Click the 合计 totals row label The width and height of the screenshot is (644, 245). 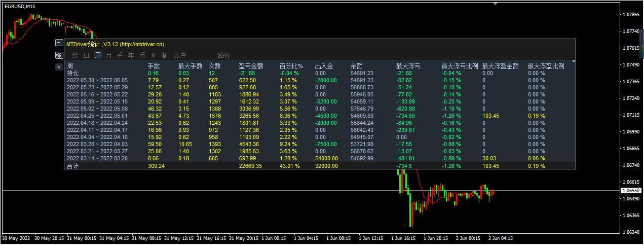pyautogui.click(x=73, y=166)
